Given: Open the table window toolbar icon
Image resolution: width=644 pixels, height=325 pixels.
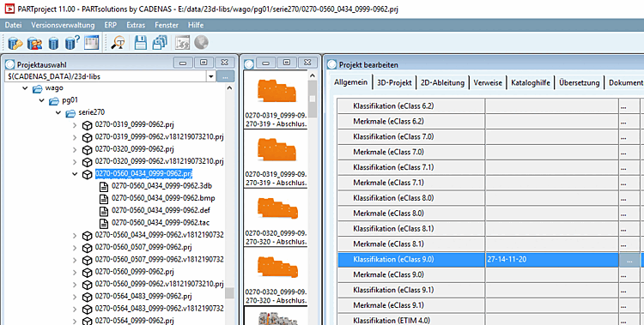Looking at the screenshot, I should coord(92,42).
